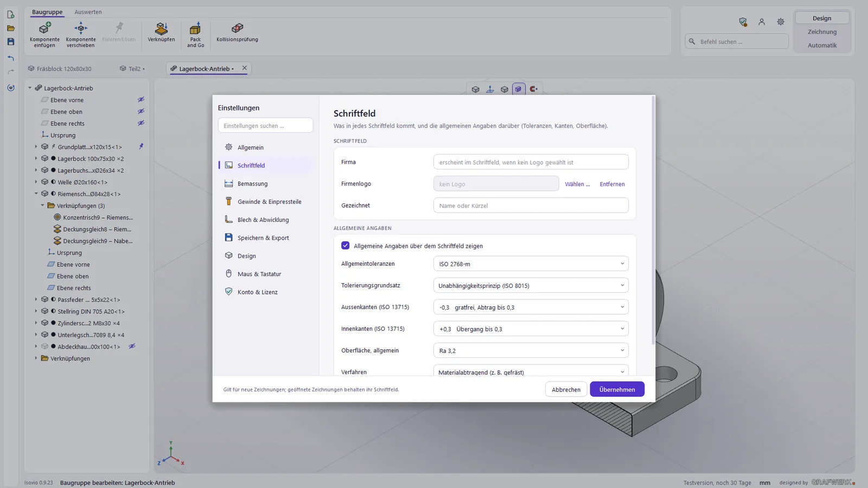Click the Wählen ... logo link

[577, 184]
